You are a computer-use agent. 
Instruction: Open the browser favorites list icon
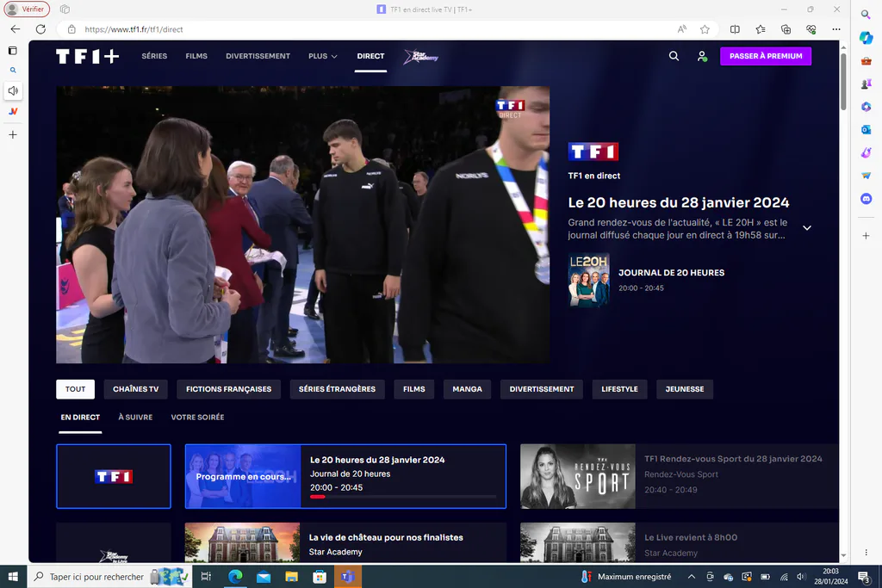pyautogui.click(x=761, y=29)
